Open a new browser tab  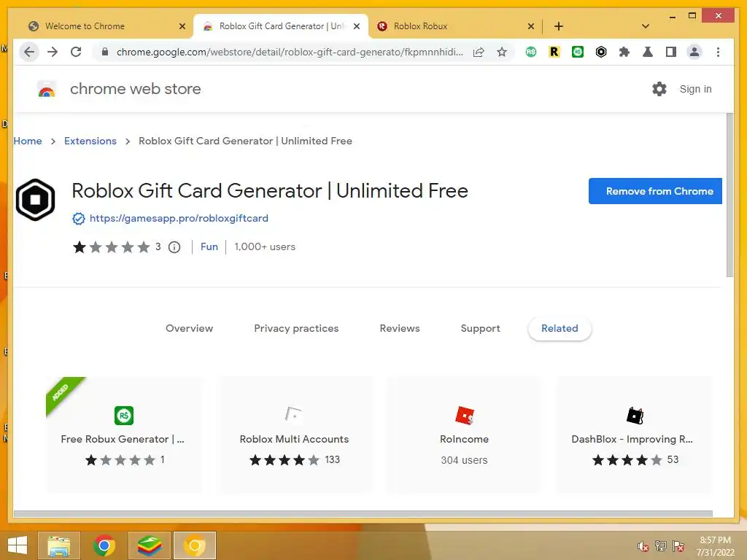pos(559,26)
